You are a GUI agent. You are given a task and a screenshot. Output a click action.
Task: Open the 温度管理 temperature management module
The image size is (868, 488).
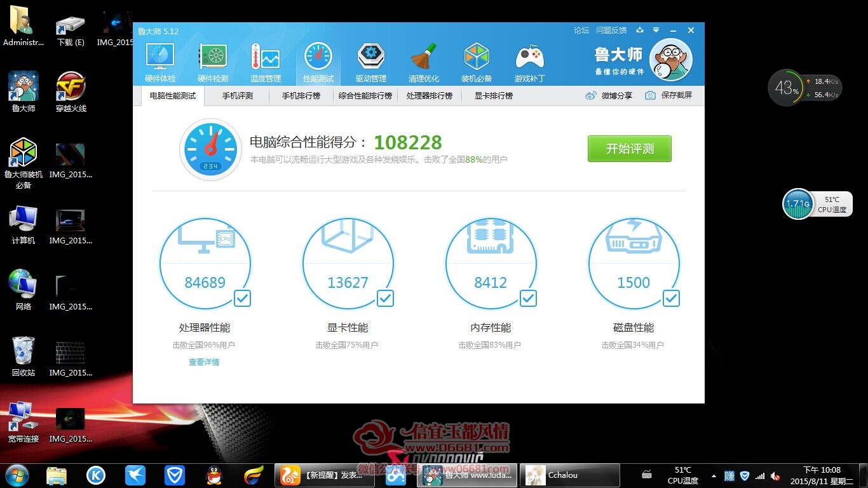pos(266,63)
